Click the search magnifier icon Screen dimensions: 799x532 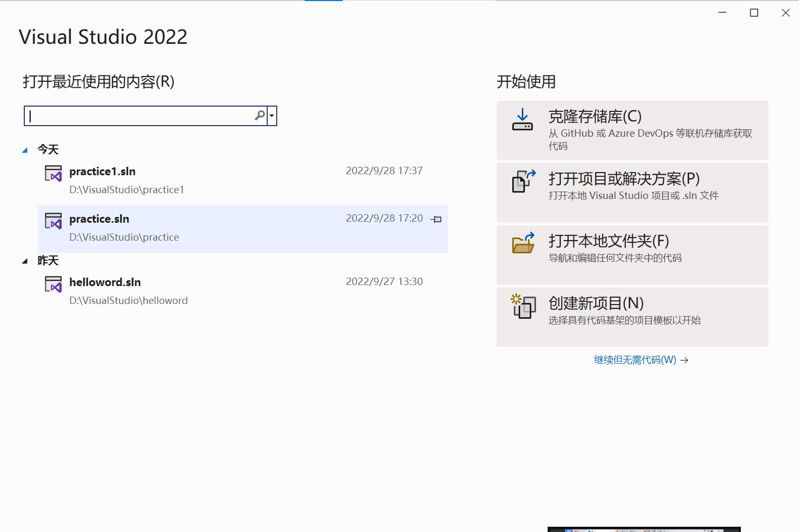[260, 116]
